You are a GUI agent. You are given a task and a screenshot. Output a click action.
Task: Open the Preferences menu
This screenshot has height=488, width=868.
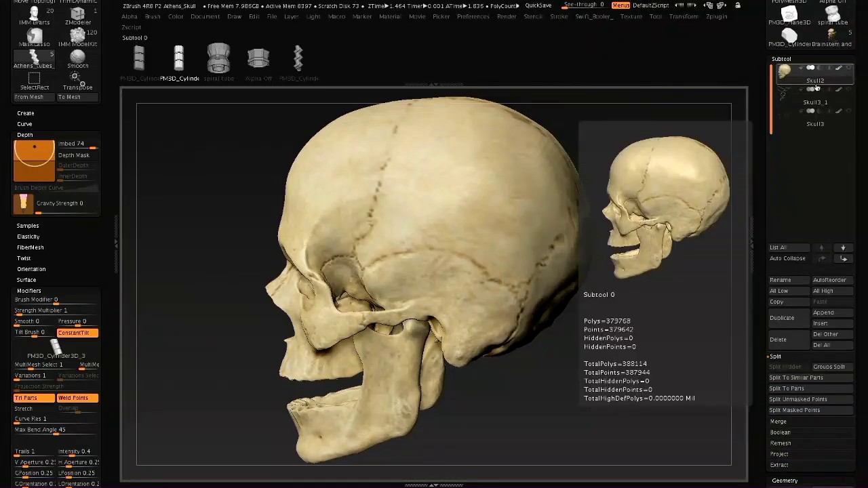coord(473,16)
